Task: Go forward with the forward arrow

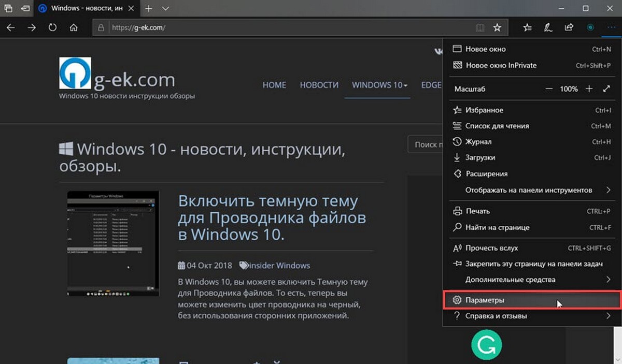Action: click(x=32, y=27)
